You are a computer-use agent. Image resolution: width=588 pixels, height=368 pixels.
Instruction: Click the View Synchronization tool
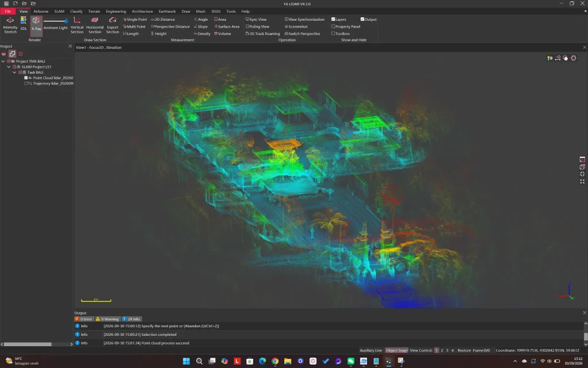(x=304, y=19)
